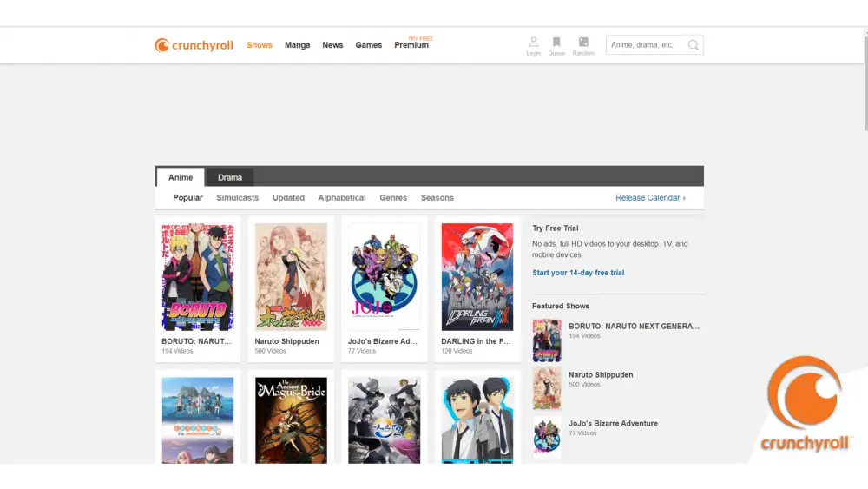Image resolution: width=868 pixels, height=489 pixels.
Task: Go to the News section
Action: (332, 45)
